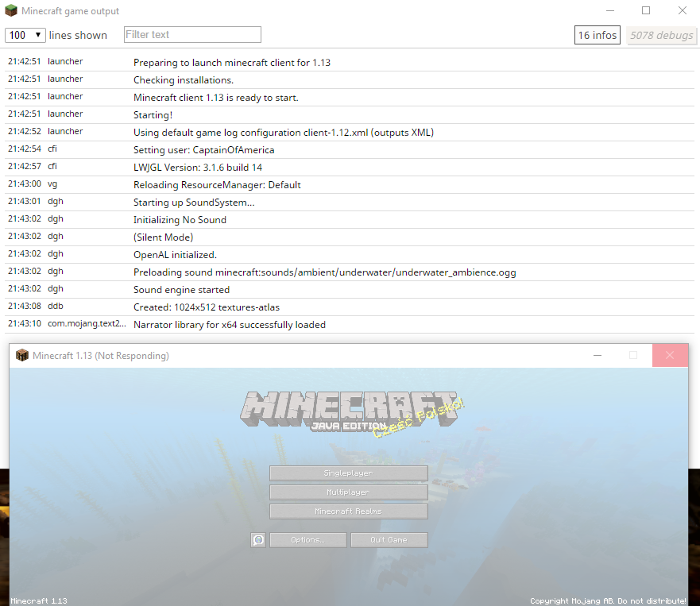700x606 pixels.
Task: Open Minecraft Realms from the title menu
Action: click(x=348, y=511)
